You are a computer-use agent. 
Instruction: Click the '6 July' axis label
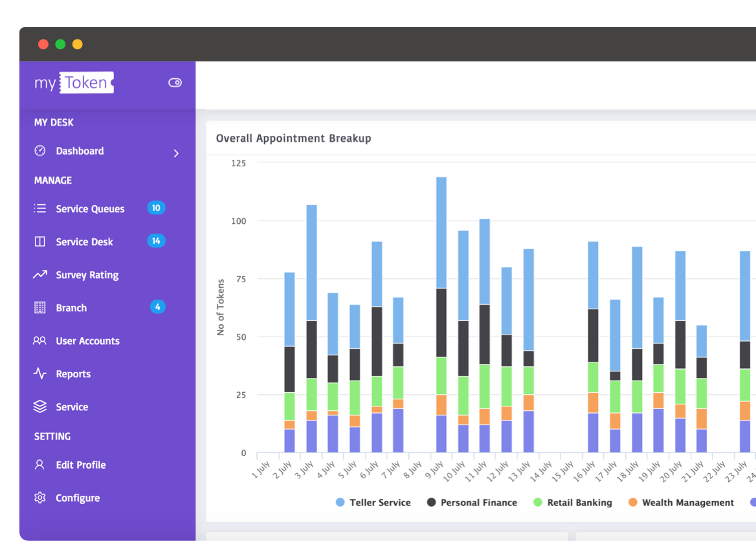tap(370, 470)
